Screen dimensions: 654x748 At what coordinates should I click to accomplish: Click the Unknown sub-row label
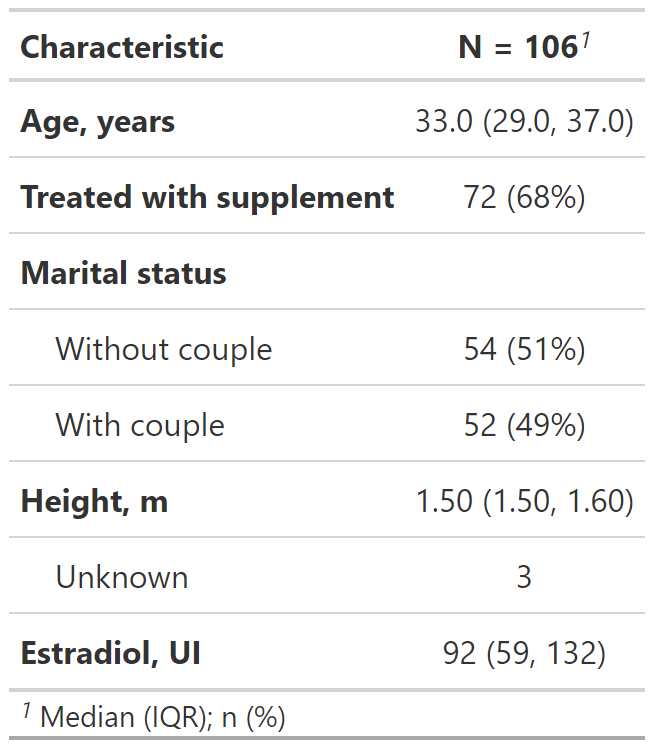pyautogui.click(x=122, y=577)
